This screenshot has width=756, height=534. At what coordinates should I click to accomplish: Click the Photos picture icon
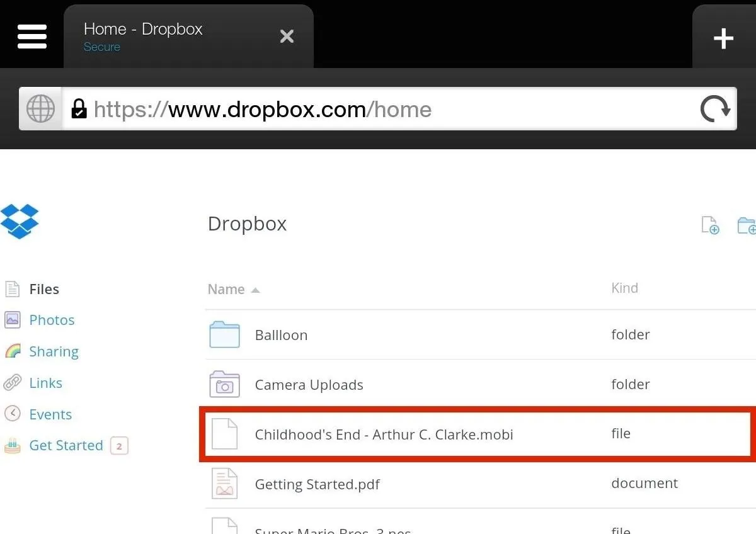(12, 320)
